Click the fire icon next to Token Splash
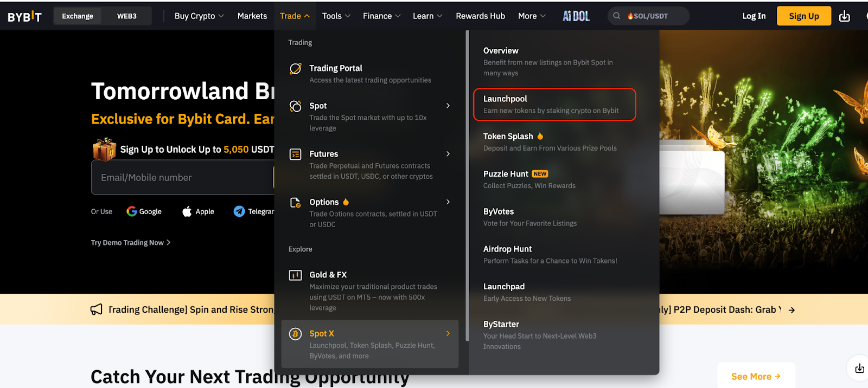Screen dimensions: 868x388 (x=540, y=136)
